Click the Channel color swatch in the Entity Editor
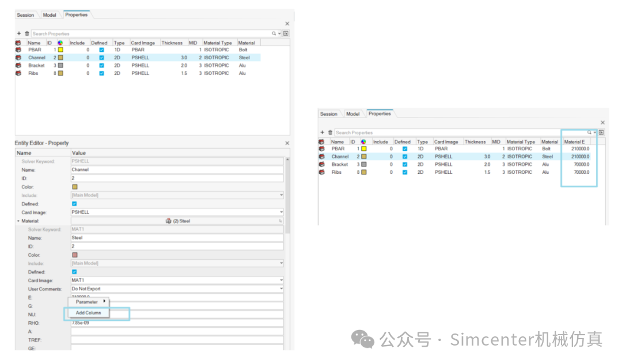 (75, 187)
